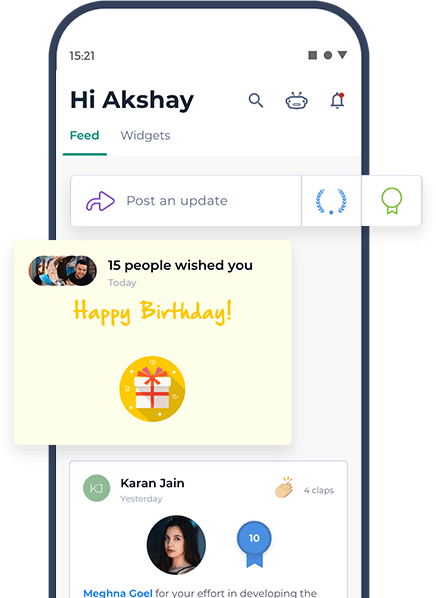Image resolution: width=436 pixels, height=598 pixels.
Task: Click the purple share arrow icon
Action: point(100,201)
